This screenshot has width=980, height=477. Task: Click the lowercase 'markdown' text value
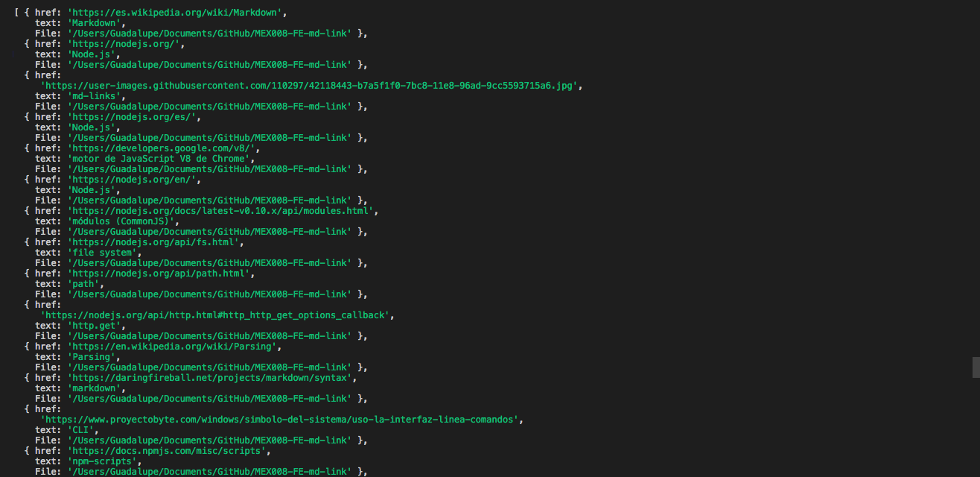point(95,388)
